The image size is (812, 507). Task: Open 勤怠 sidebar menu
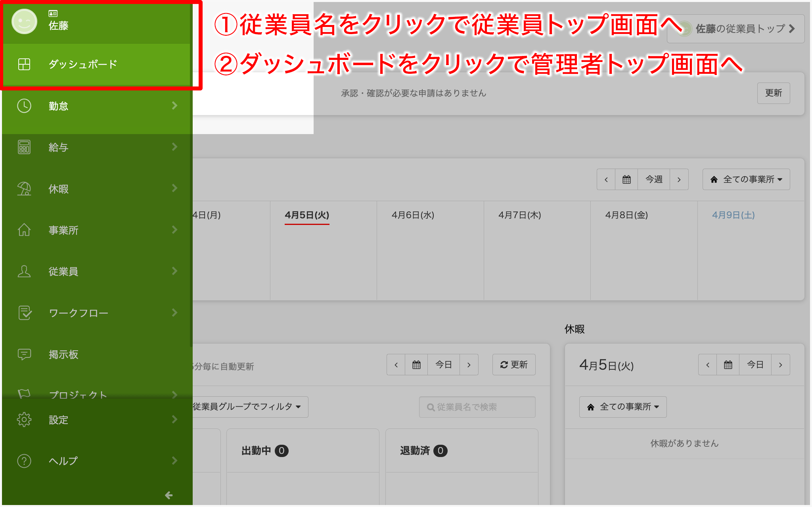coord(97,106)
